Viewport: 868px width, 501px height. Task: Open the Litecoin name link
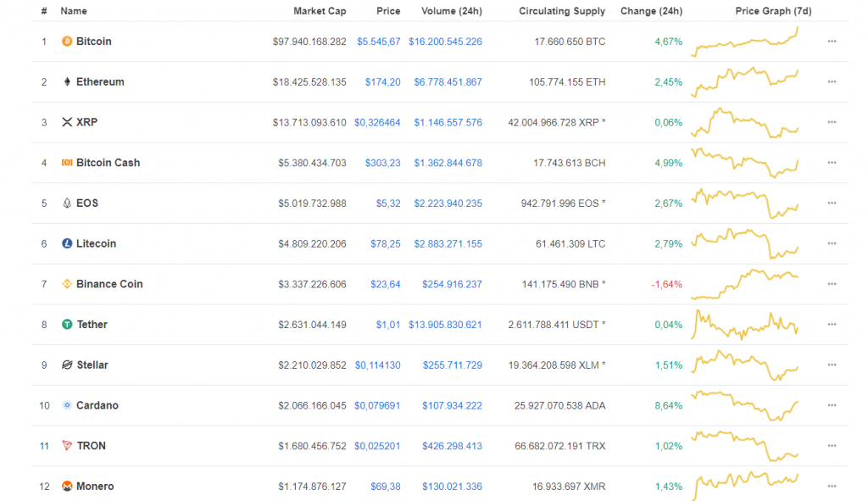[x=97, y=243]
